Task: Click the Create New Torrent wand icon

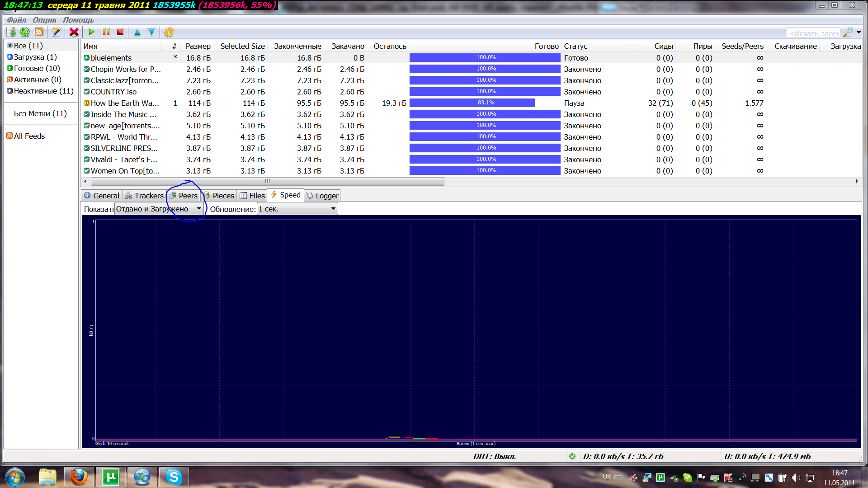Action: click(56, 32)
